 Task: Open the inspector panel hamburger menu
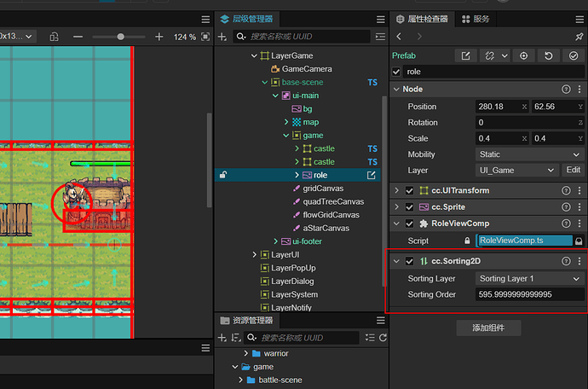click(579, 19)
